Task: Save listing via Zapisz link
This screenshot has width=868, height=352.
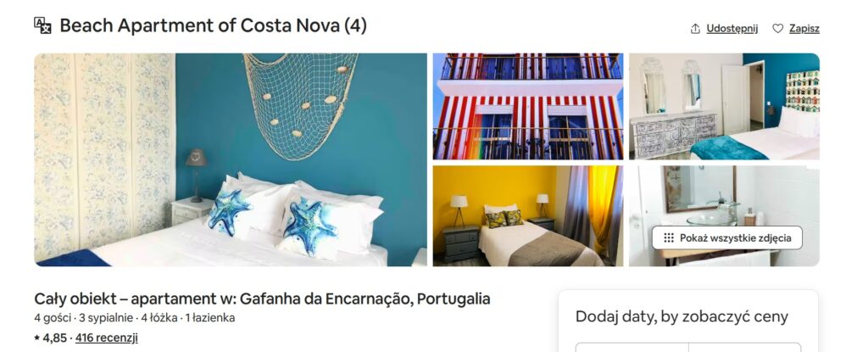Action: (x=804, y=28)
